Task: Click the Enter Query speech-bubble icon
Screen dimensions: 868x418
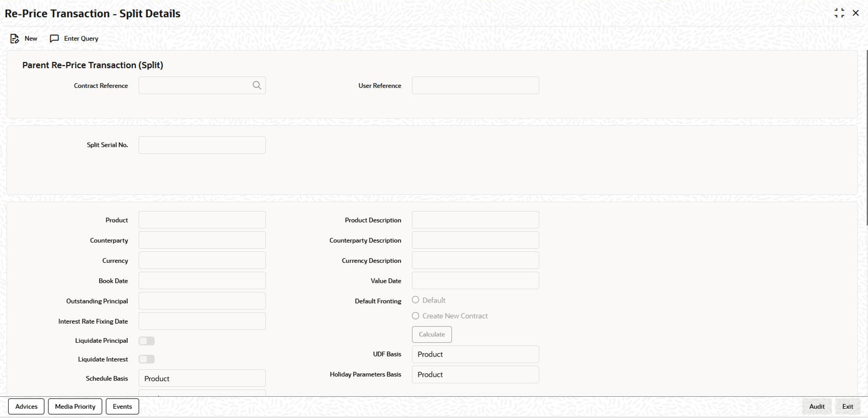Action: click(54, 39)
